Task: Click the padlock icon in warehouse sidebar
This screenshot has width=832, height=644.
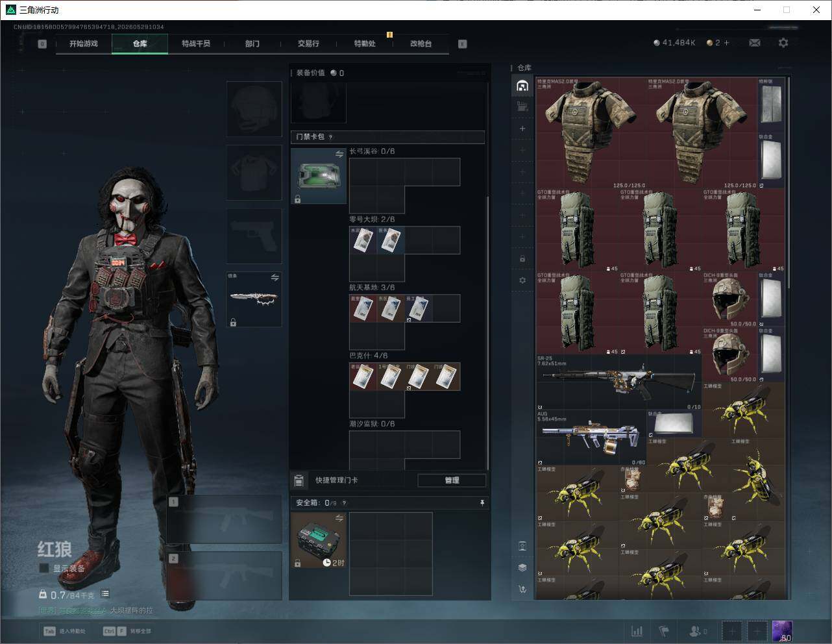Action: 522,259
